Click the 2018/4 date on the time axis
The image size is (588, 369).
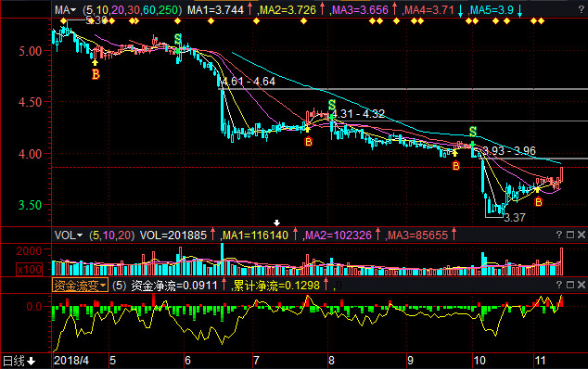[x=71, y=361]
